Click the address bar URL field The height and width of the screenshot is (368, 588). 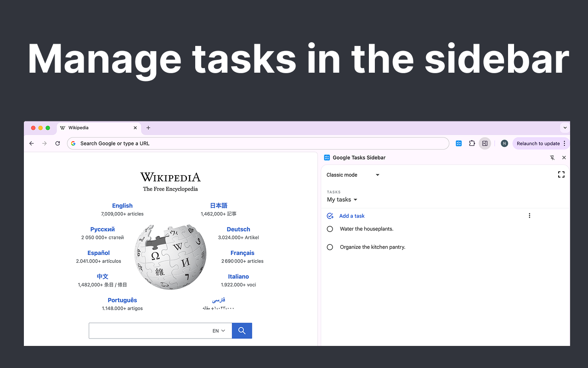(x=257, y=144)
